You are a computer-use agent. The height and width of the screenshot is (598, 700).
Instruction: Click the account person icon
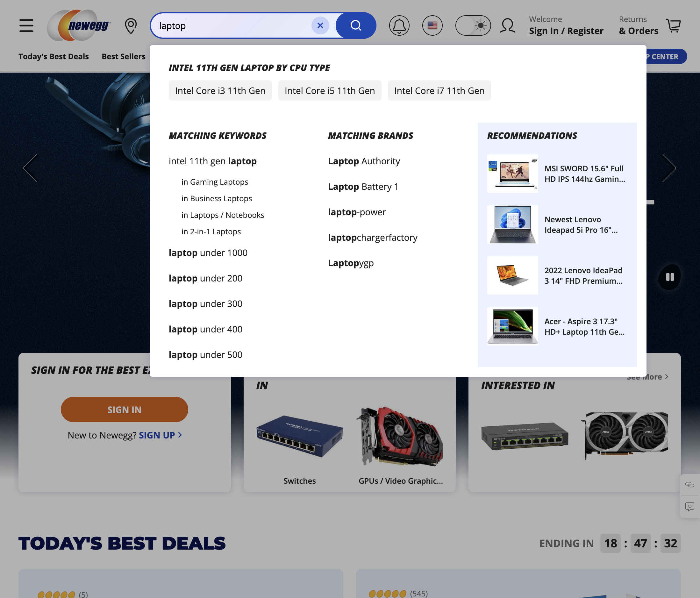click(x=508, y=25)
